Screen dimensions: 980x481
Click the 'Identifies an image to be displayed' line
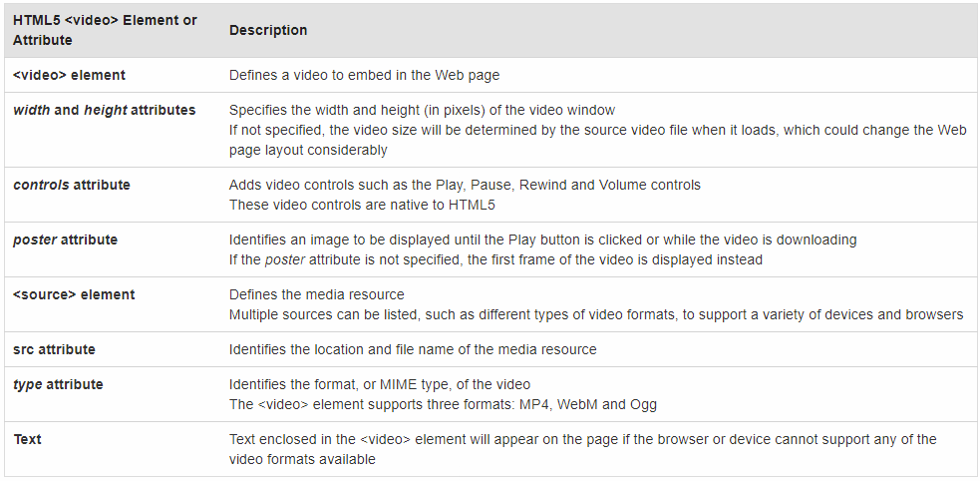(x=542, y=240)
